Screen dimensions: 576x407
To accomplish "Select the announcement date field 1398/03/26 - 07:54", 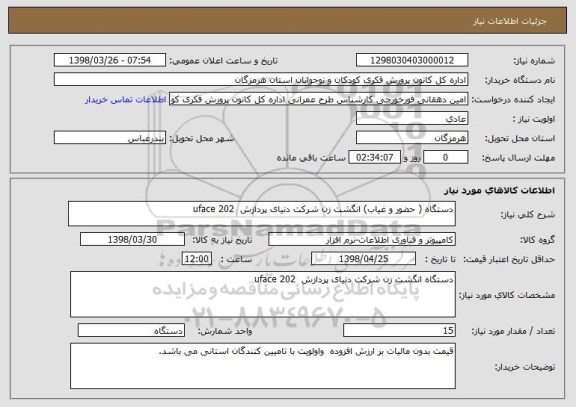I will pos(110,60).
